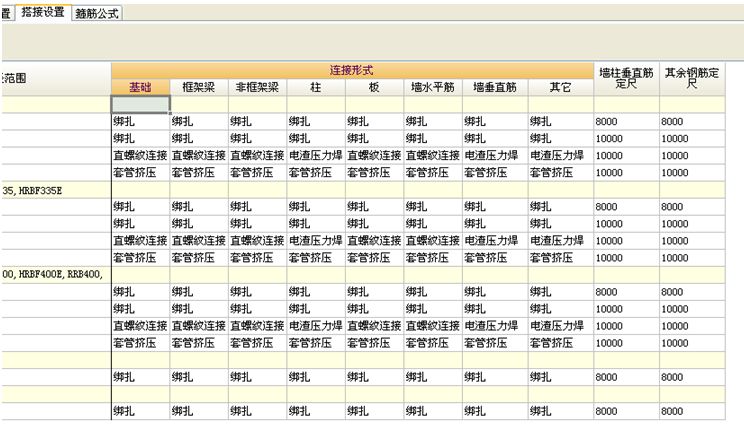The width and height of the screenshot is (744, 425).
Task: Select the '35, HRBF335E' group row label
Action: (32, 191)
